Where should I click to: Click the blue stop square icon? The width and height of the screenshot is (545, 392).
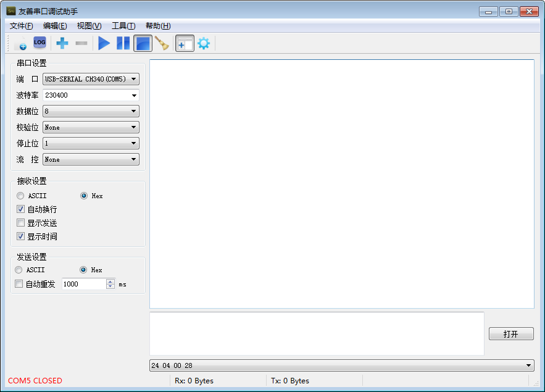(x=143, y=43)
